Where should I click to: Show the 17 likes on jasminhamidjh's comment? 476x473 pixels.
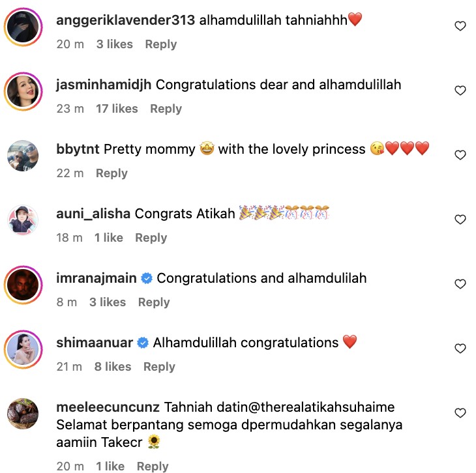(x=117, y=109)
